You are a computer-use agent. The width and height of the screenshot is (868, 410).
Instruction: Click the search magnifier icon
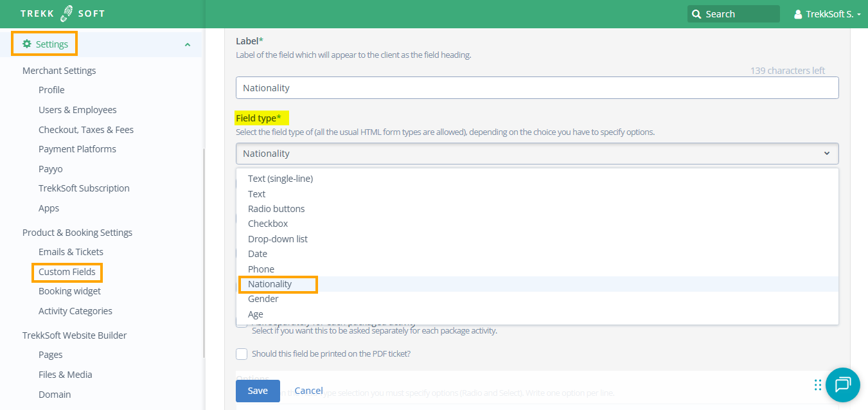click(x=696, y=14)
